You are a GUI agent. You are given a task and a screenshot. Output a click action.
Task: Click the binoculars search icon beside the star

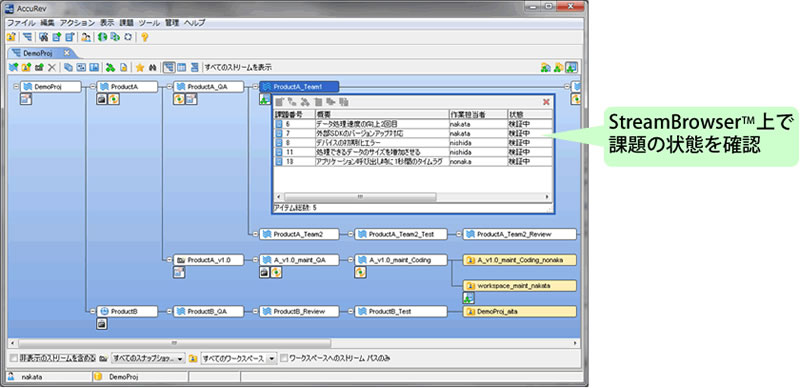tap(152, 67)
